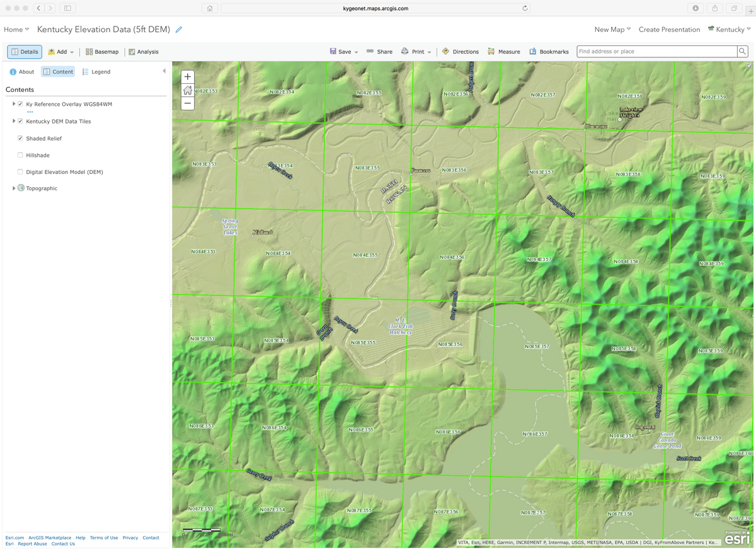This screenshot has width=756, height=550.
Task: Click the pencil icon to edit map title
Action: [x=179, y=30]
